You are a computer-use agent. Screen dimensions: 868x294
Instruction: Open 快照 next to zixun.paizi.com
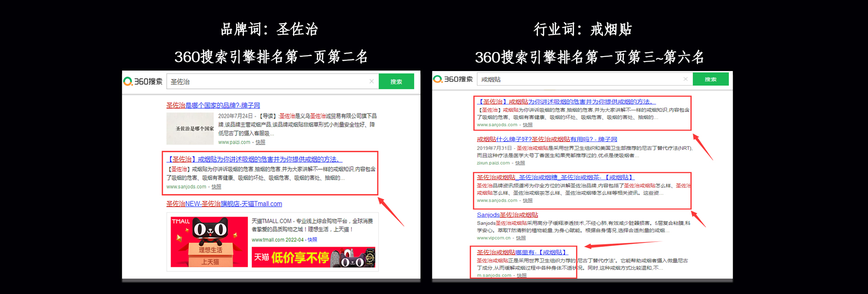pyautogui.click(x=520, y=163)
